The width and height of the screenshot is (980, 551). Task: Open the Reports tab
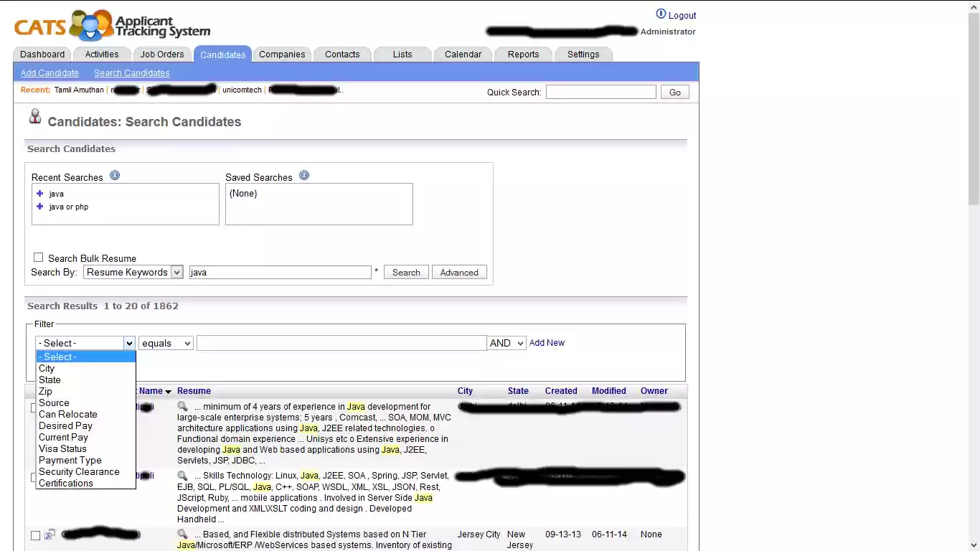(523, 55)
